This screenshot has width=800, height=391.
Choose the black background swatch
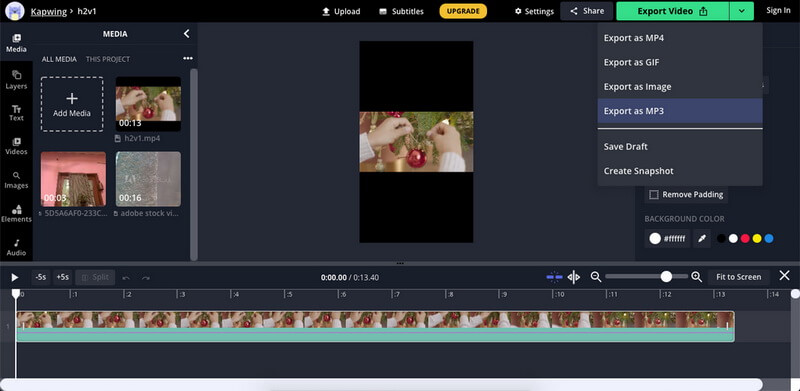click(x=721, y=238)
